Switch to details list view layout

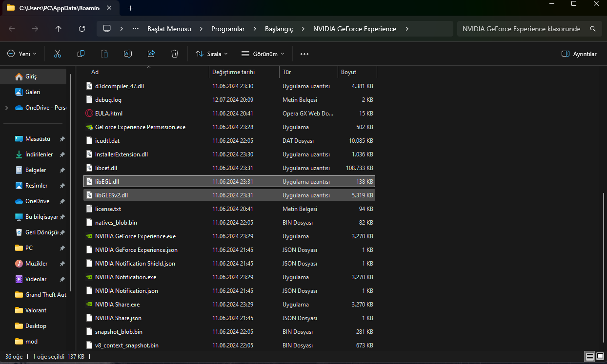click(x=589, y=357)
